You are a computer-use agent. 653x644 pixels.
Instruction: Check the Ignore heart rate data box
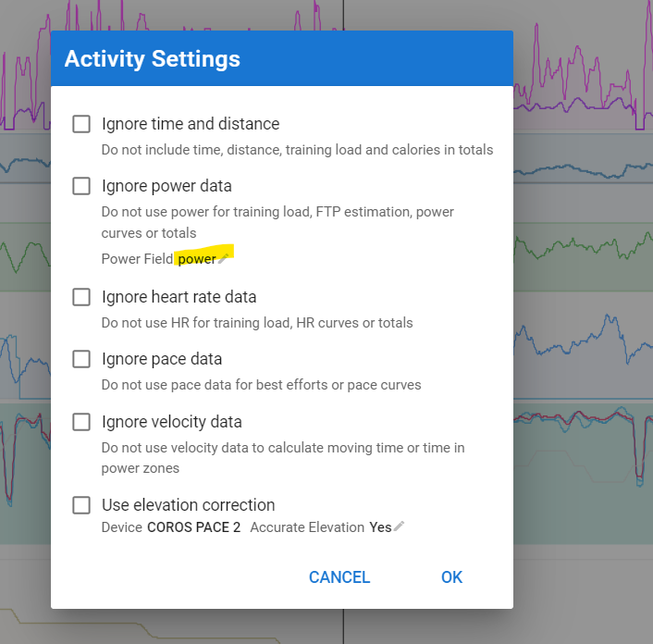[81, 297]
